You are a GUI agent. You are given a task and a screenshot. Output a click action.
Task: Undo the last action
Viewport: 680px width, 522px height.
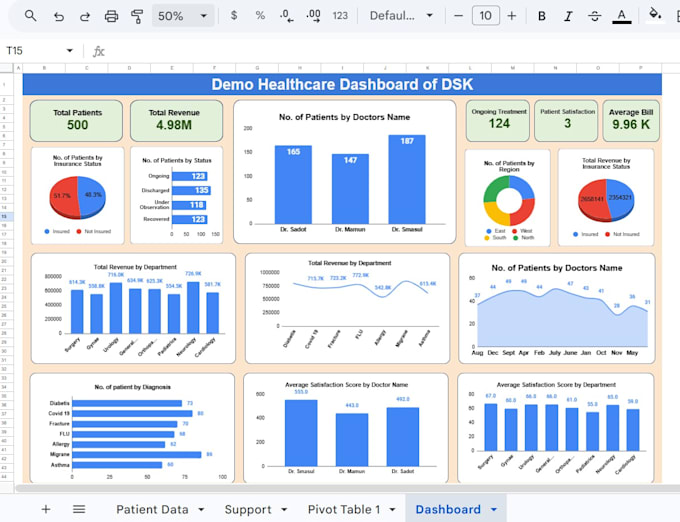59,16
